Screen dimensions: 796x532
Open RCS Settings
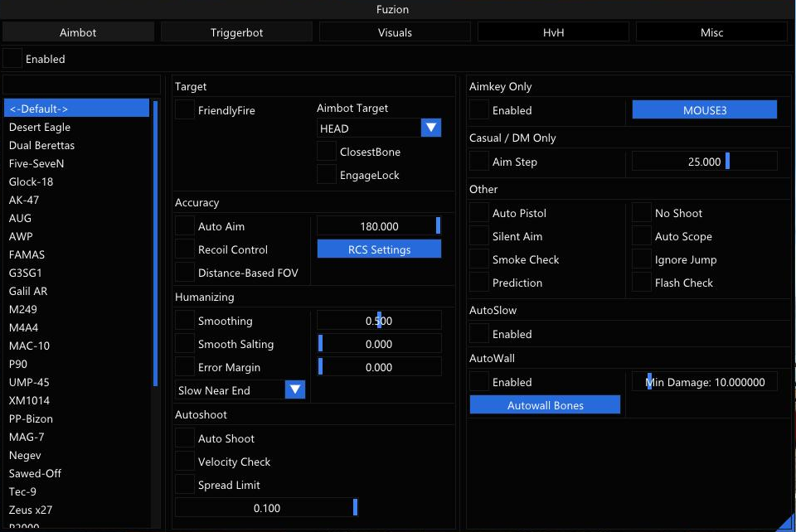379,249
